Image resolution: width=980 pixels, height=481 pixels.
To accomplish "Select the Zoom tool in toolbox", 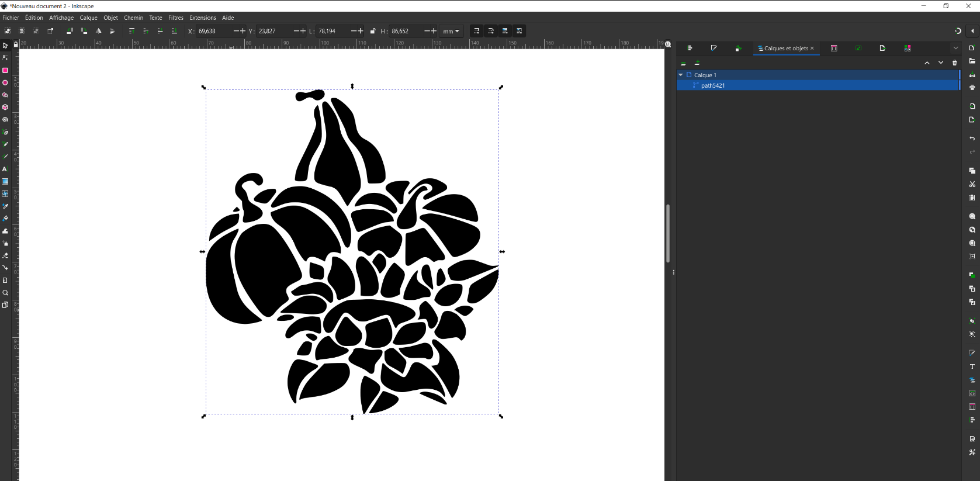I will (x=5, y=293).
